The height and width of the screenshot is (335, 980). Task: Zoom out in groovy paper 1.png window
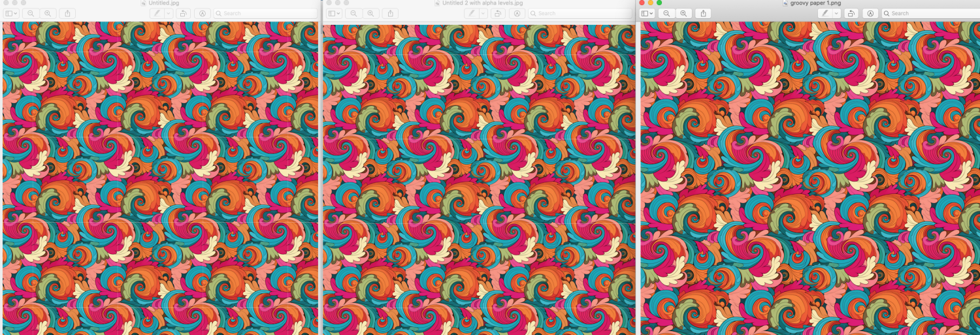pos(666,13)
